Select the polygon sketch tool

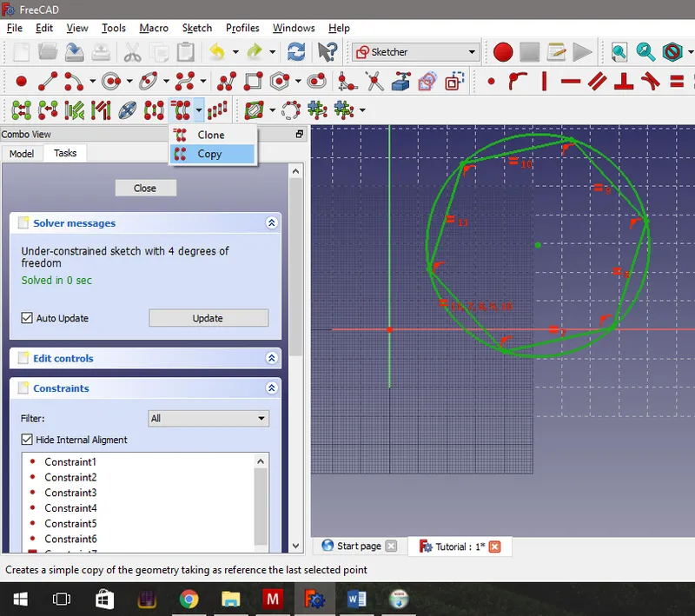[280, 83]
